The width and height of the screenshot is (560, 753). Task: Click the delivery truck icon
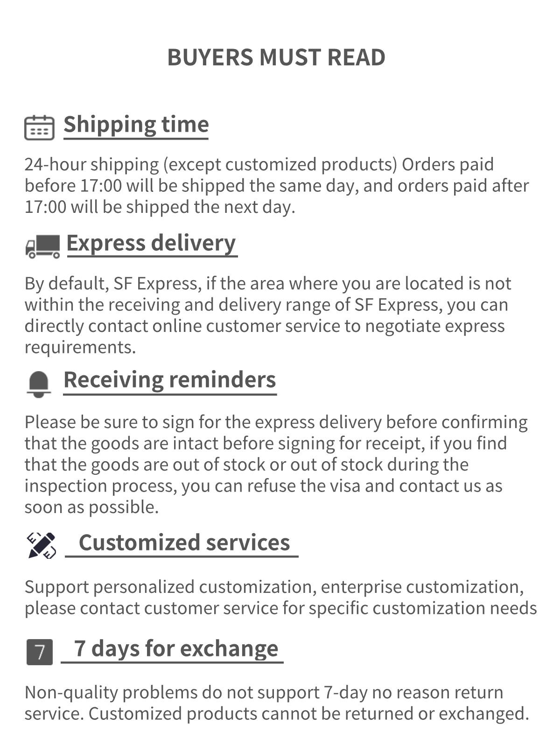[42, 246]
